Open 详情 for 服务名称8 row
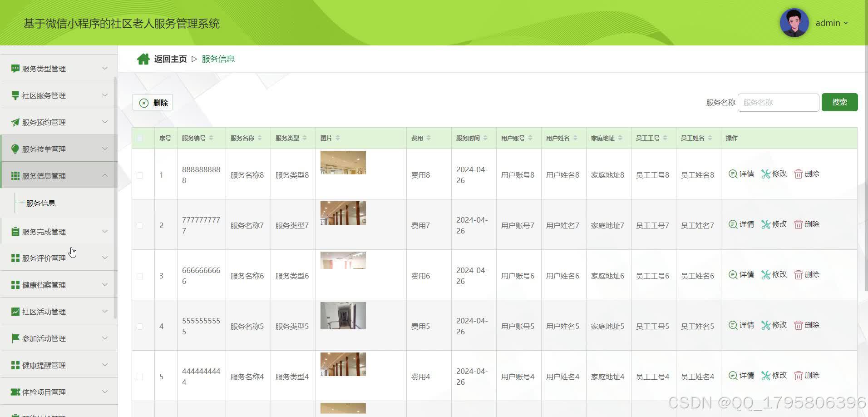The height and width of the screenshot is (417, 868). pos(741,174)
